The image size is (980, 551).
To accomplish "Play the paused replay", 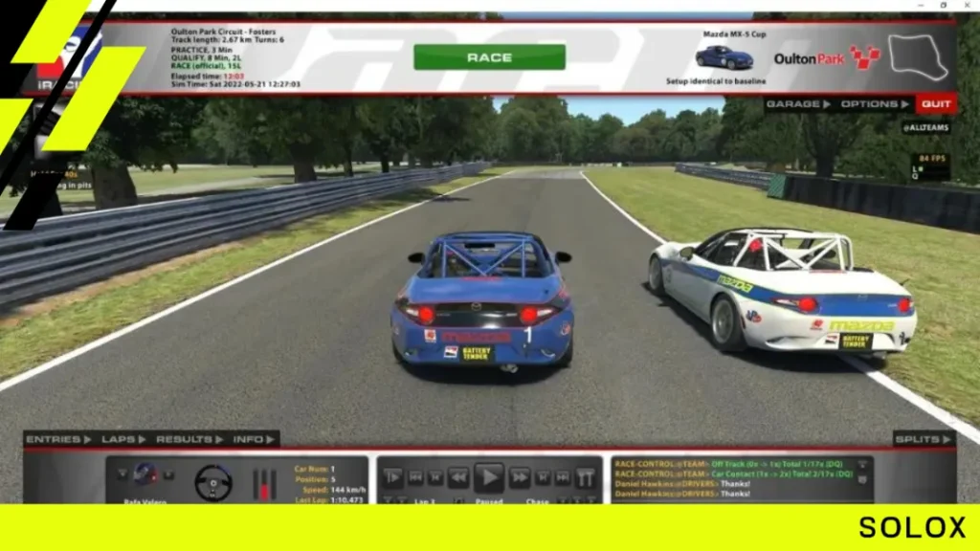I will tap(489, 478).
